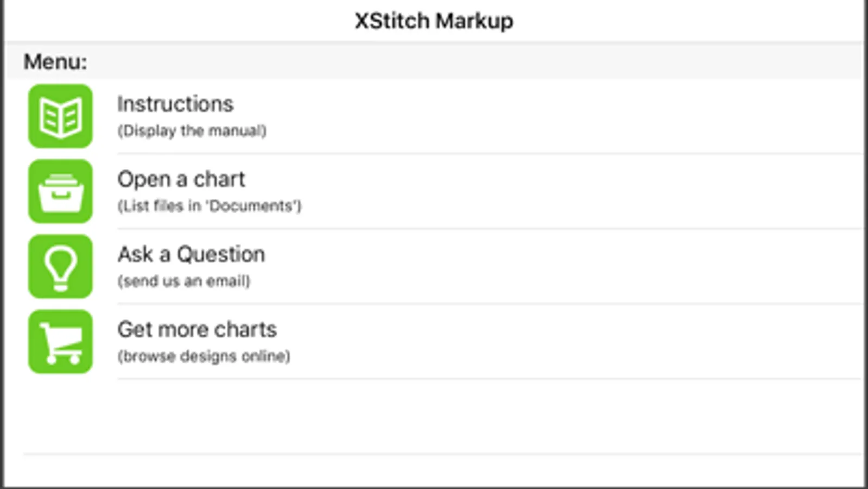The image size is (868, 489).
Task: Tap the browse designs online text
Action: [x=204, y=356]
